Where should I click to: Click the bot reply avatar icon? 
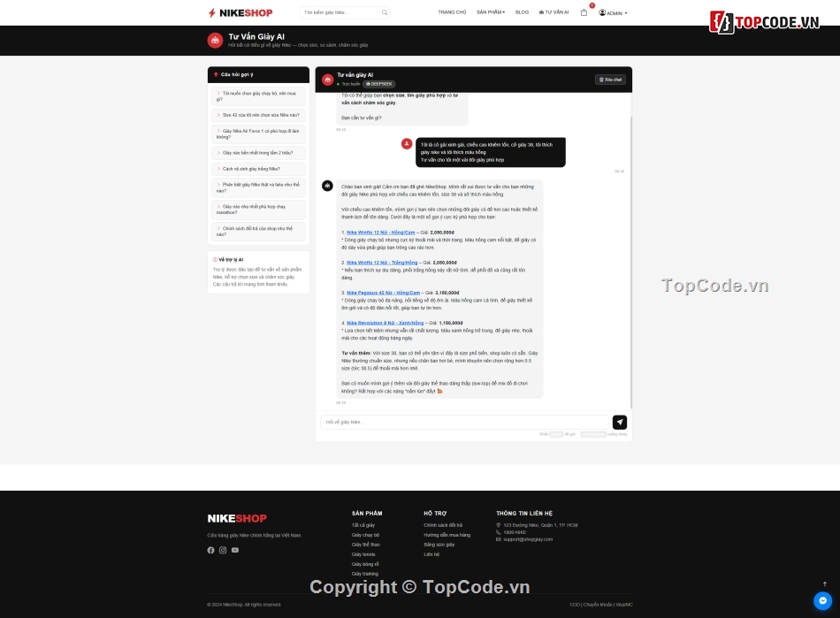(x=327, y=186)
